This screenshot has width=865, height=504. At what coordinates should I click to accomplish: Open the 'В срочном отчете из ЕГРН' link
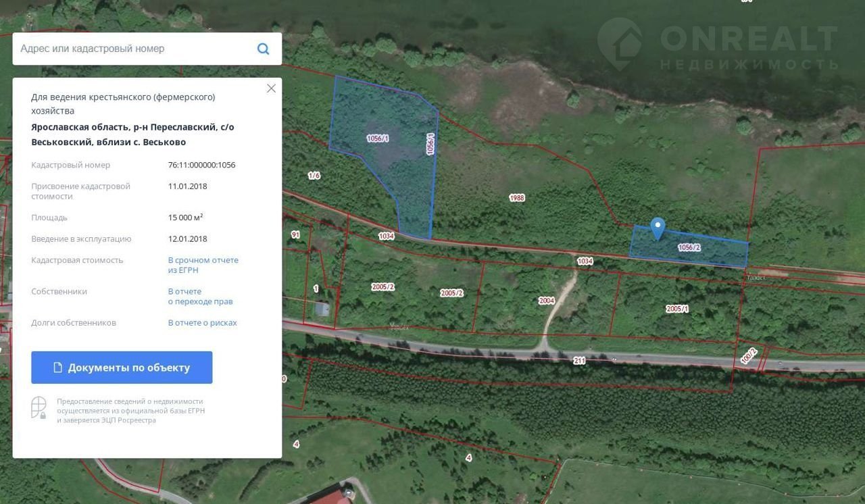pyautogui.click(x=203, y=265)
